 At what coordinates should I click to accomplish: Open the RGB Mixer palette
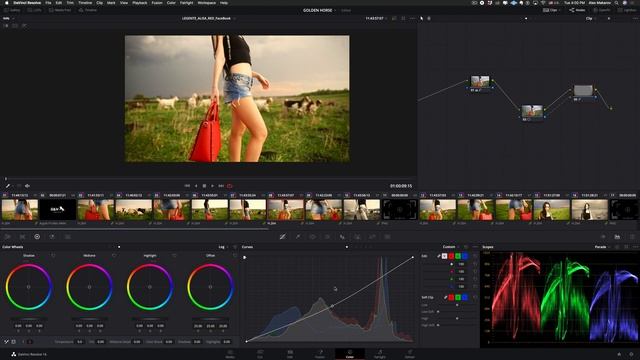tap(52, 237)
